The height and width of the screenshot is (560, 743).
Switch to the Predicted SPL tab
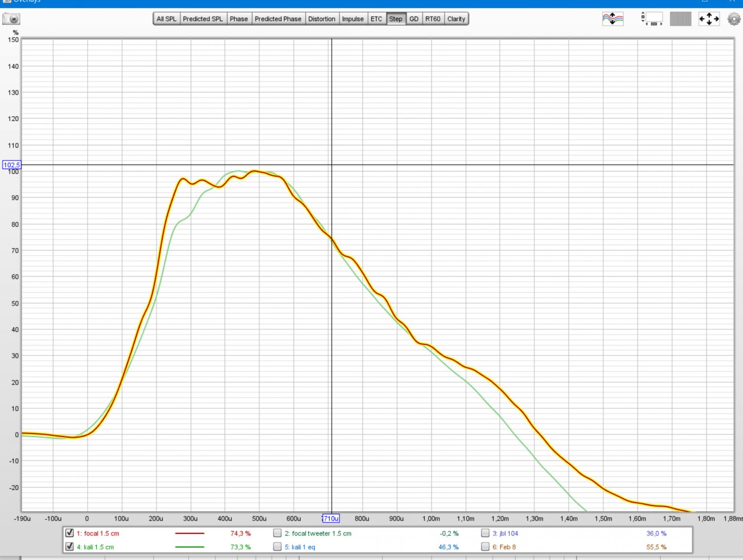203,19
